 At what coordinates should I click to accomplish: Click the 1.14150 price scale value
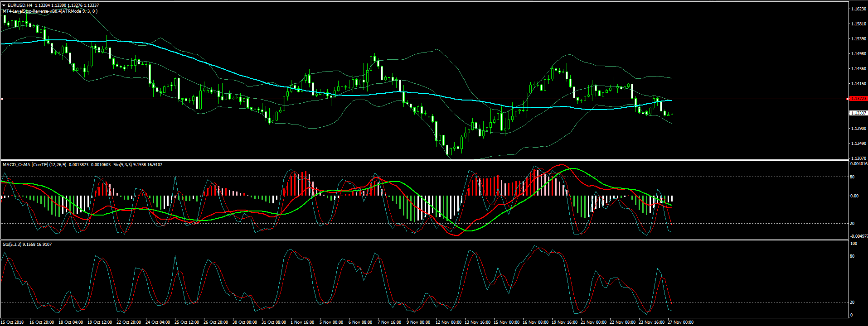click(859, 84)
